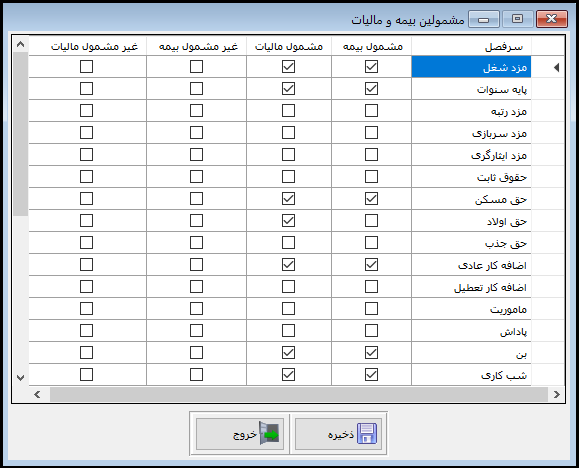Click the horizontal scroll left arrow

37,394
